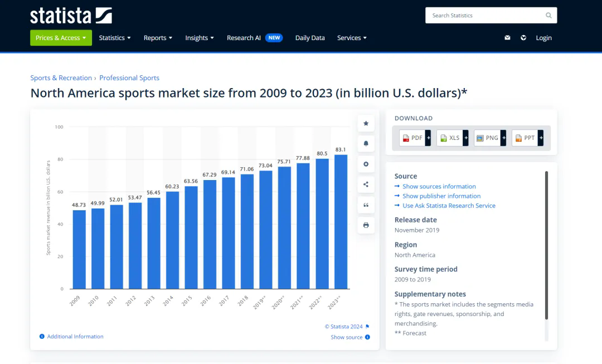
Task: Download the chart as PDF
Action: tap(412, 138)
